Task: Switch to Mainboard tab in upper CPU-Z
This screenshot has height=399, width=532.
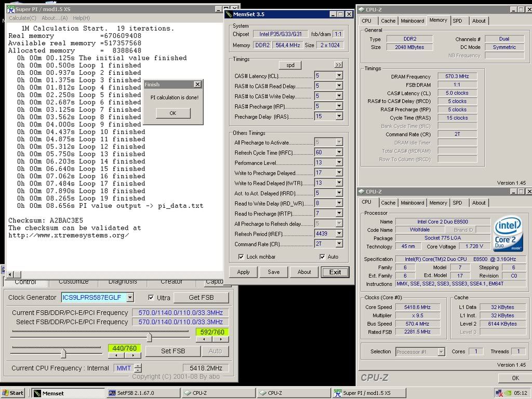Action: 412,21
